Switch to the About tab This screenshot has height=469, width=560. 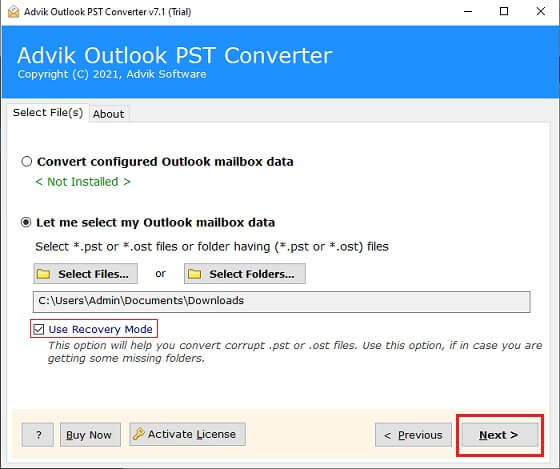click(109, 114)
